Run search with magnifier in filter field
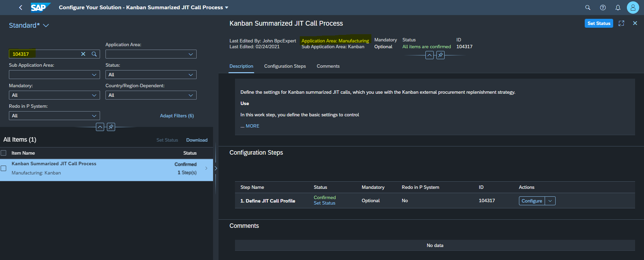This screenshot has height=260, width=644. coord(94,54)
